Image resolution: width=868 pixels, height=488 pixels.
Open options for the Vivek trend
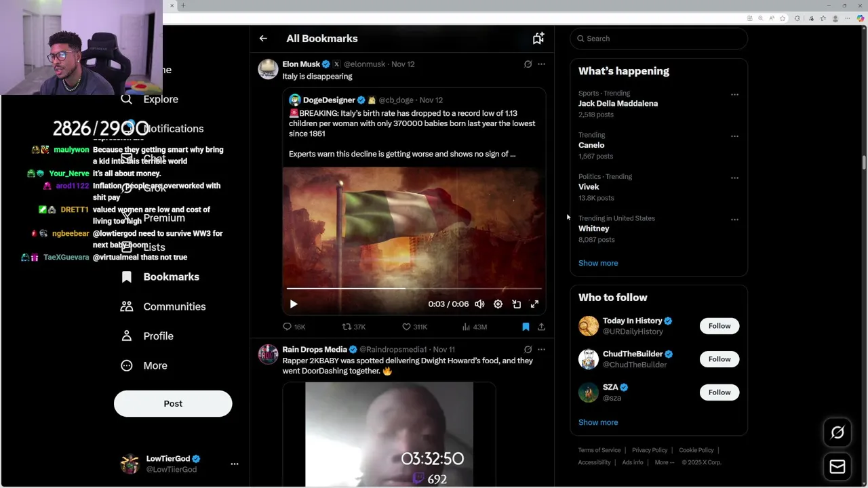[x=734, y=178]
